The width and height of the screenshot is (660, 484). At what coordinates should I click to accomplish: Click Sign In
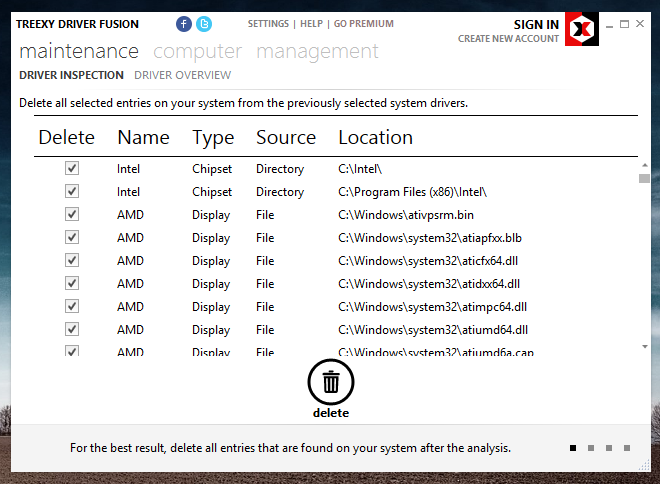536,25
